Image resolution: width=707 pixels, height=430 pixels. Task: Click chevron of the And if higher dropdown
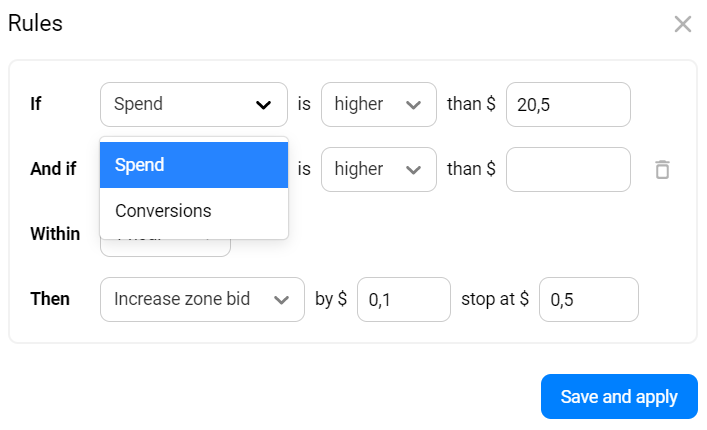coord(413,170)
